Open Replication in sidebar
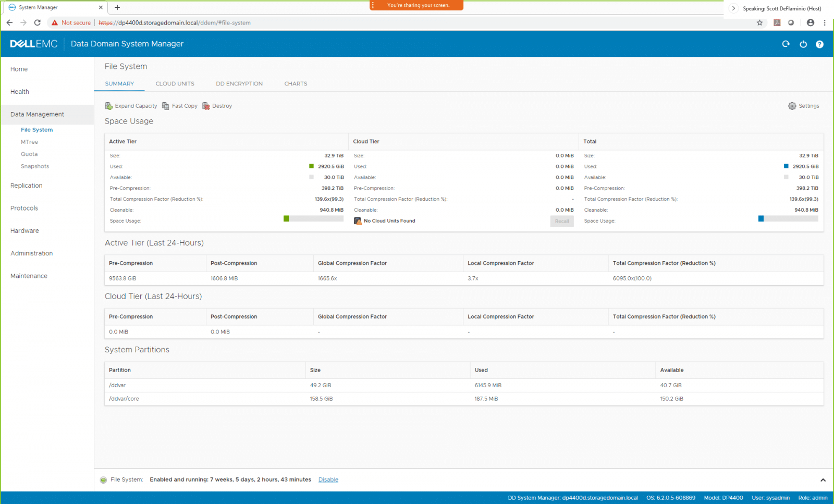This screenshot has width=834, height=504. (27, 186)
